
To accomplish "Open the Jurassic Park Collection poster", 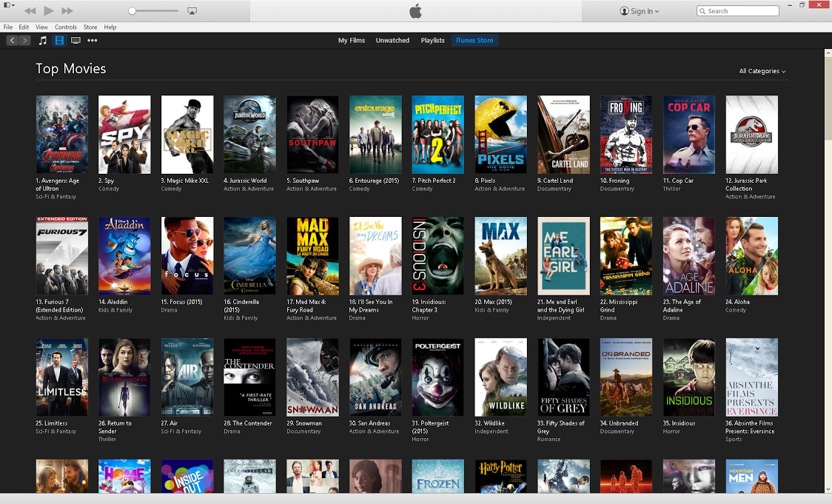I will [x=752, y=135].
